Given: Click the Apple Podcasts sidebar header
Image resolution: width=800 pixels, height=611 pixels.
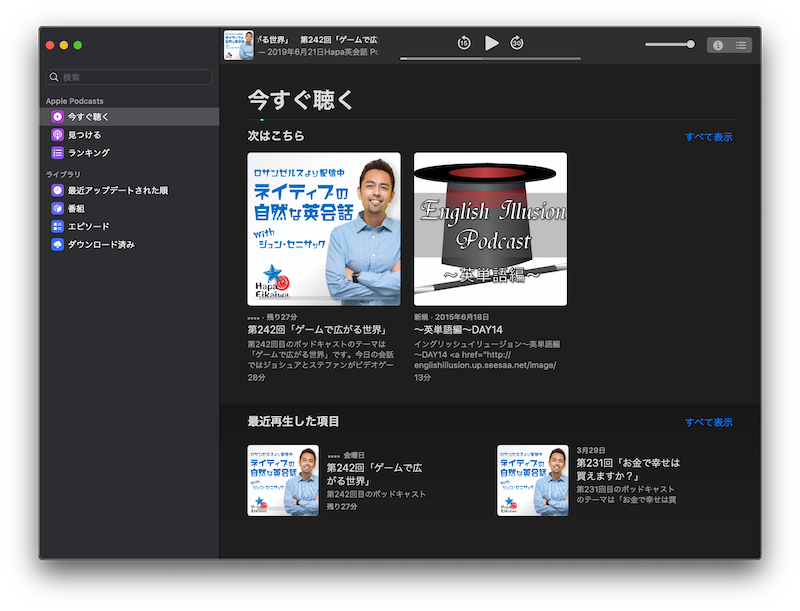Looking at the screenshot, I should [74, 101].
